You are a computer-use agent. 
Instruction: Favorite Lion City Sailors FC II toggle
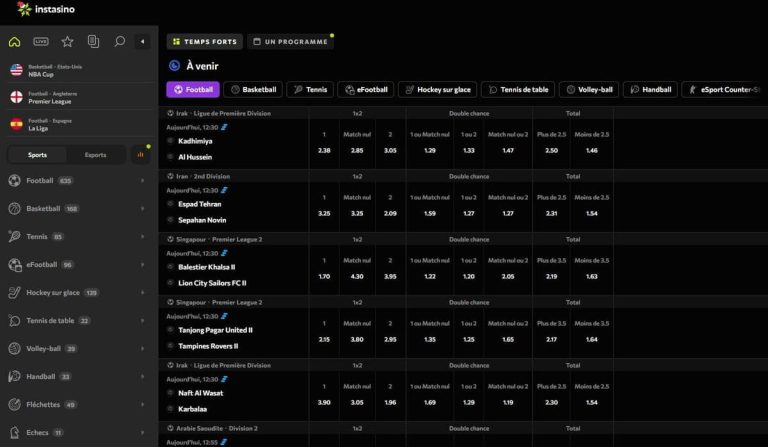pos(170,283)
